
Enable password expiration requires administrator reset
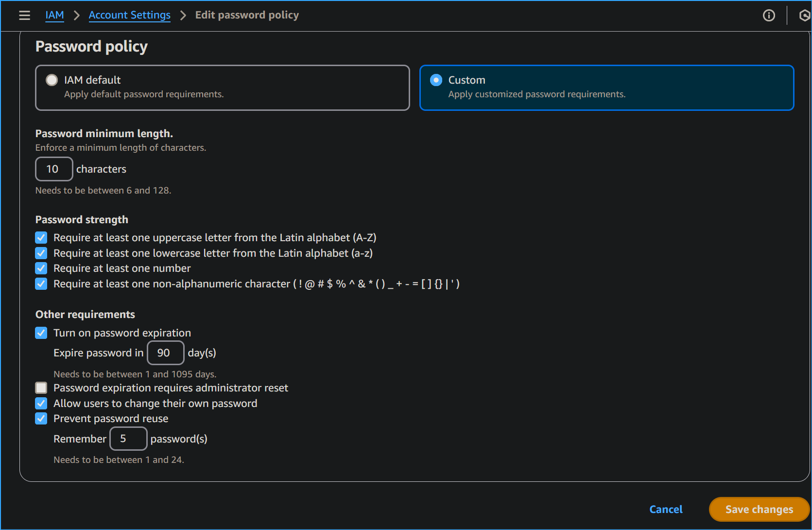click(41, 388)
